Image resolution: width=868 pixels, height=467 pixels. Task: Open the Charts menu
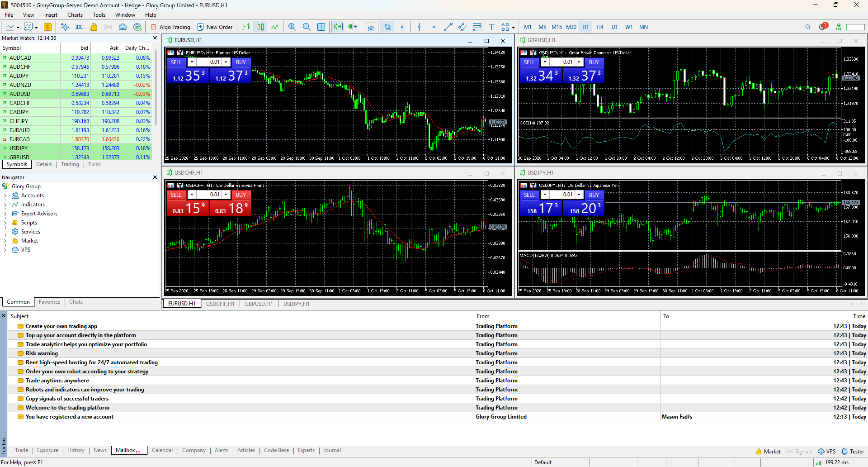75,15
